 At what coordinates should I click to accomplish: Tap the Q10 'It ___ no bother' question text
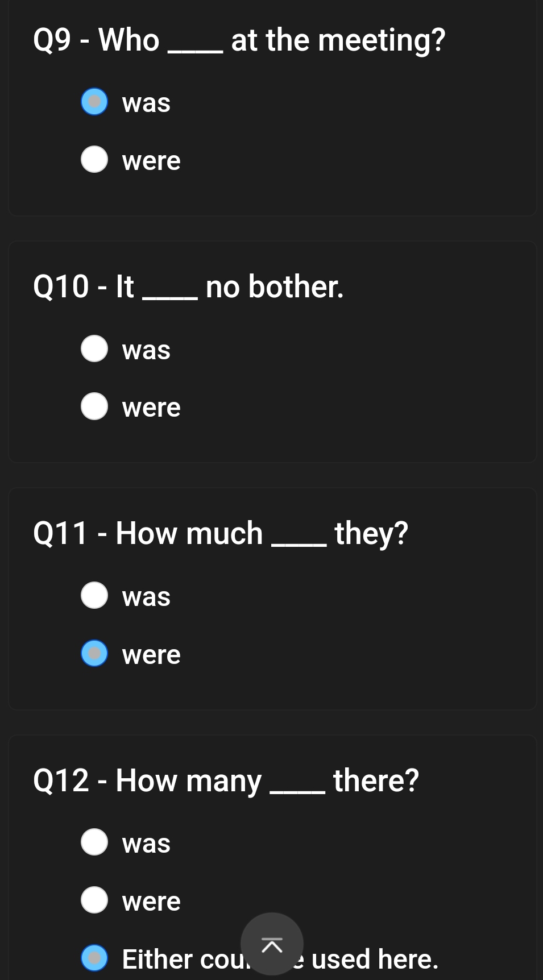point(188,286)
